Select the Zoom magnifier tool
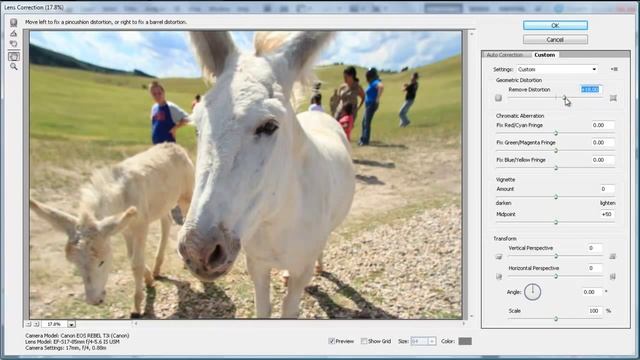Image resolution: width=640 pixels, height=360 pixels. 13,67
